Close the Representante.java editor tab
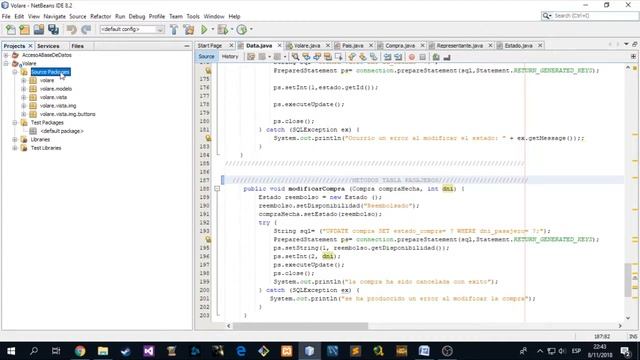Viewport: 640px width, 360px height. click(490, 46)
